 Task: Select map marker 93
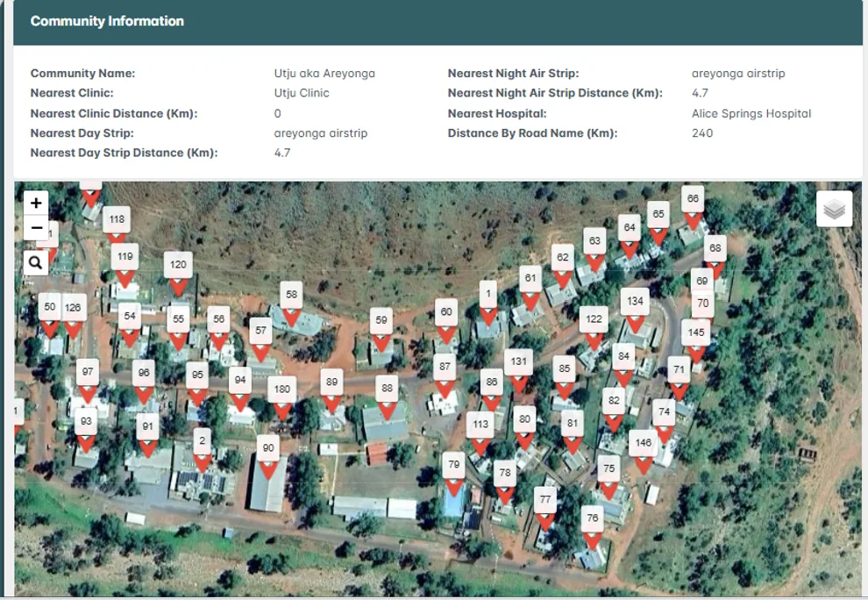tap(86, 430)
